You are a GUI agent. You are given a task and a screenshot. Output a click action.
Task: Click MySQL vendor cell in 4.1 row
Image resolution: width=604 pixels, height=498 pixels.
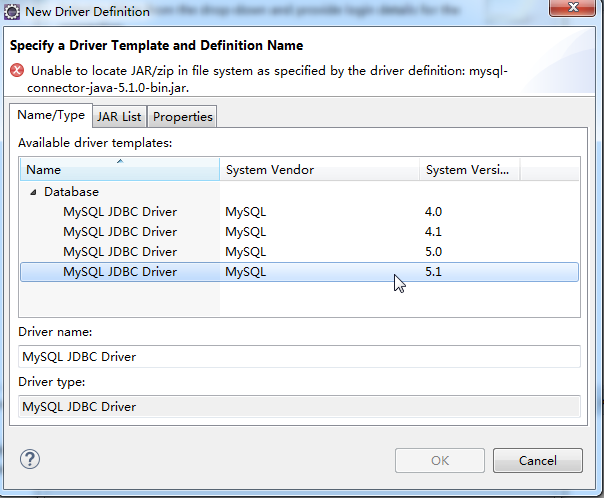[246, 232]
